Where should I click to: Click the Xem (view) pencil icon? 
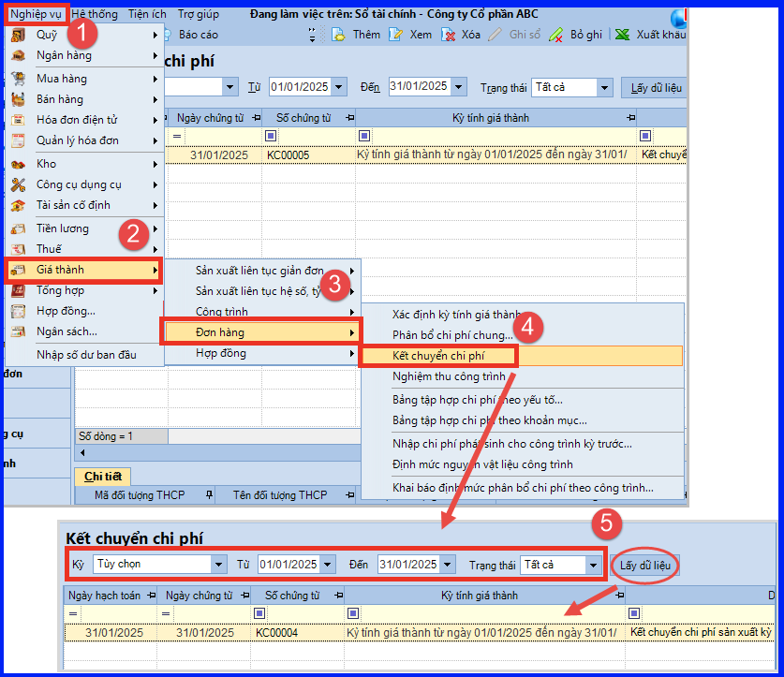(x=395, y=35)
